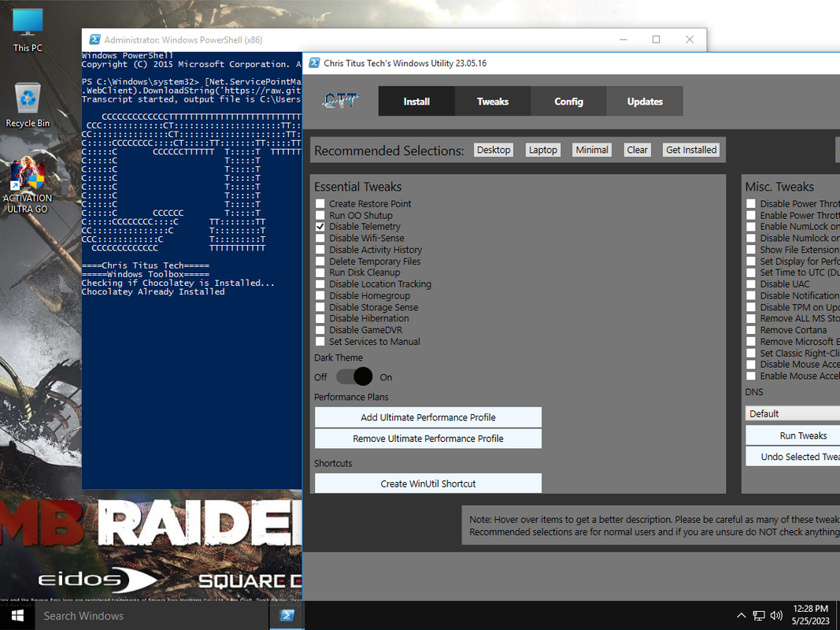Switch to the Tweaks tab
The width and height of the screenshot is (840, 630).
[x=492, y=102]
